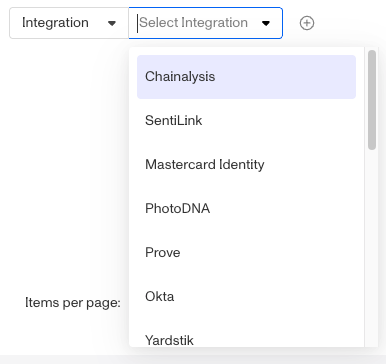The image size is (386, 364).
Task: Choose Chainalysis from the list
Action: pyautogui.click(x=246, y=77)
